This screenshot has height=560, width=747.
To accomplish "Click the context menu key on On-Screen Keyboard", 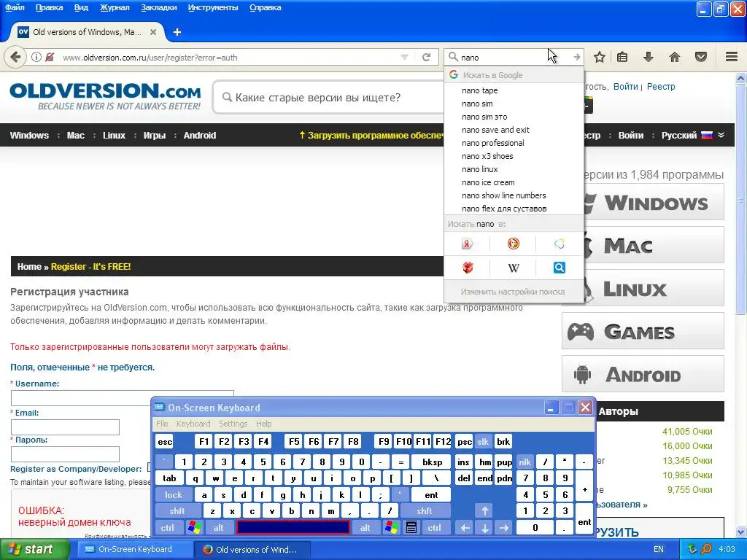I will pyautogui.click(x=411, y=528).
